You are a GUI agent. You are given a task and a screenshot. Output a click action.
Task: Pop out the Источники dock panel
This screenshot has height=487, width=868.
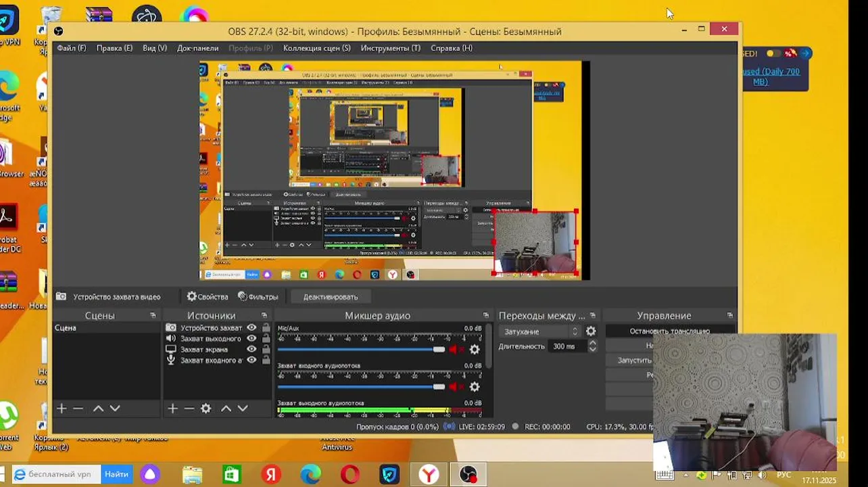pos(264,316)
